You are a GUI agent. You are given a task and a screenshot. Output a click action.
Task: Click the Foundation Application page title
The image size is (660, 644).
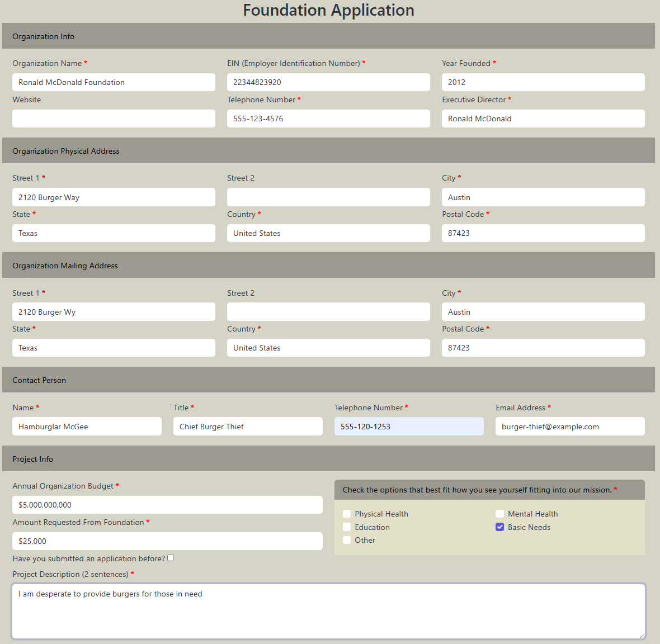(x=329, y=11)
